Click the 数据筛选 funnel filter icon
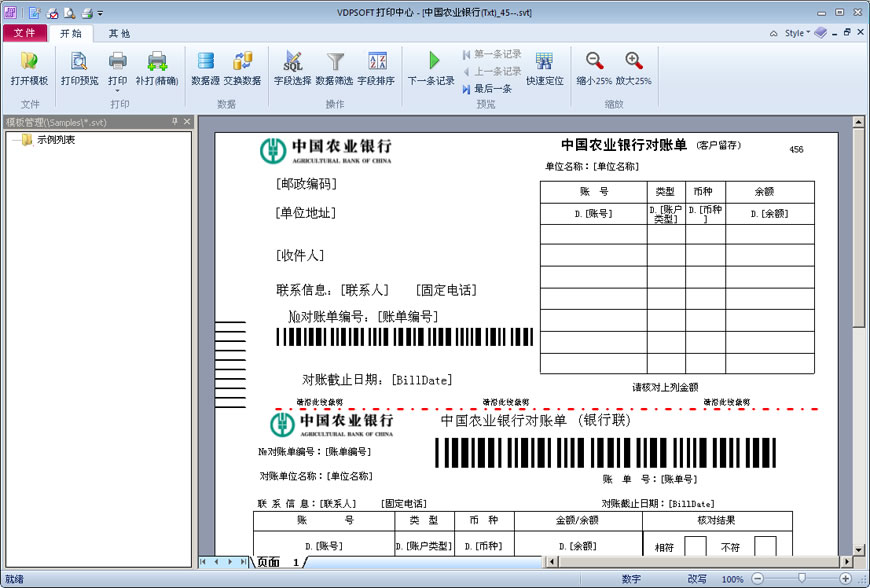 pyautogui.click(x=335, y=61)
